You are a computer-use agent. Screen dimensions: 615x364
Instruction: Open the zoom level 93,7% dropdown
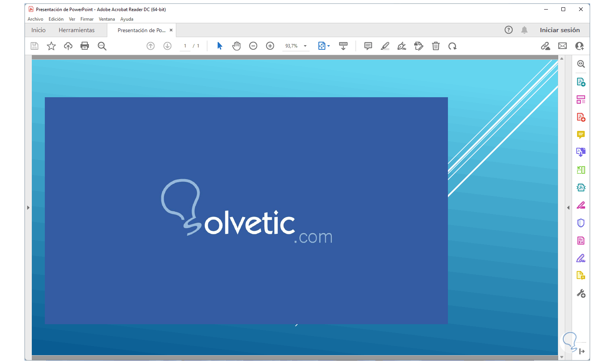296,46
